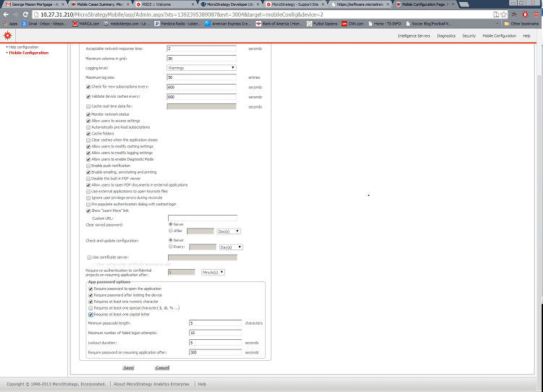Open the Minute(s) unit dropdown
543x392 pixels.
coord(213,272)
